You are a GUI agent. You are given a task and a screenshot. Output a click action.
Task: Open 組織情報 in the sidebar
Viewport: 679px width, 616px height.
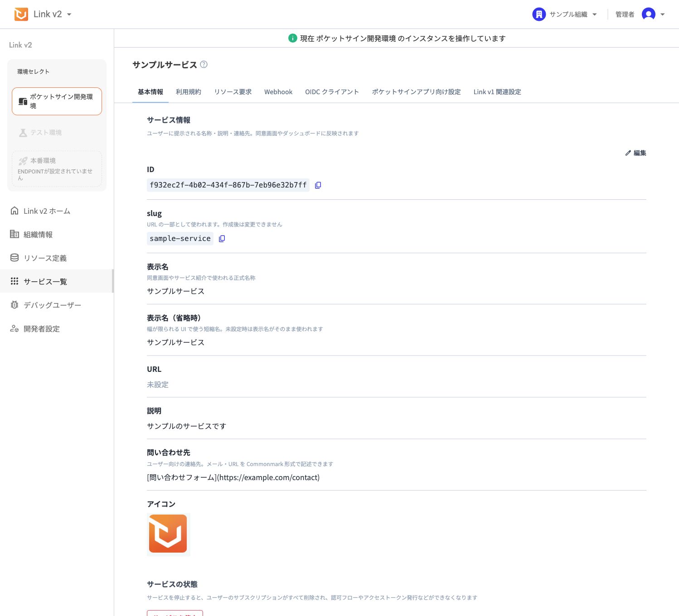pos(57,235)
